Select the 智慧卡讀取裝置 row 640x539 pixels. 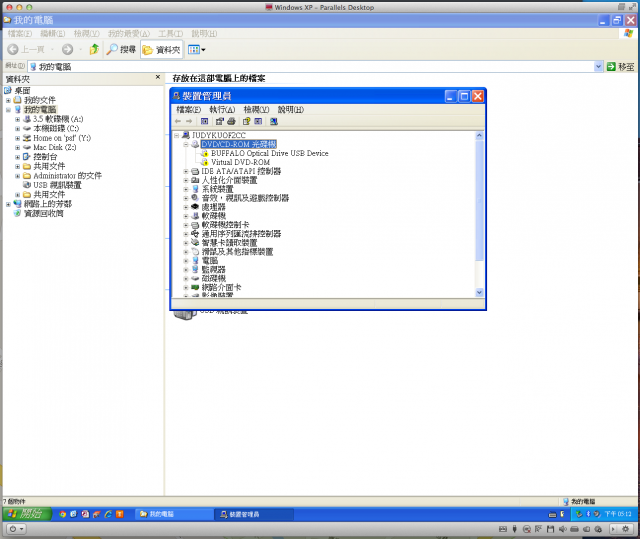[229, 243]
